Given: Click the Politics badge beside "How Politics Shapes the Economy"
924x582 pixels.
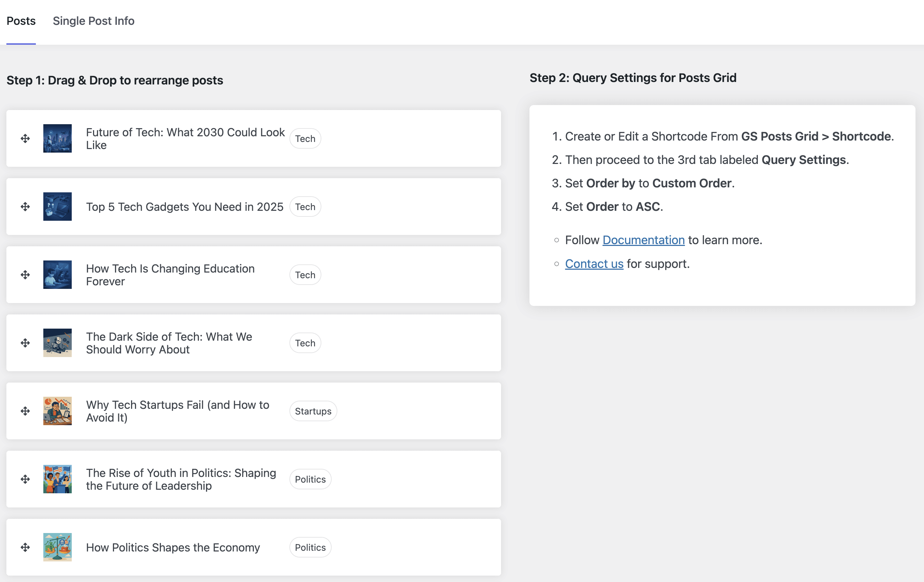Looking at the screenshot, I should [x=310, y=547].
